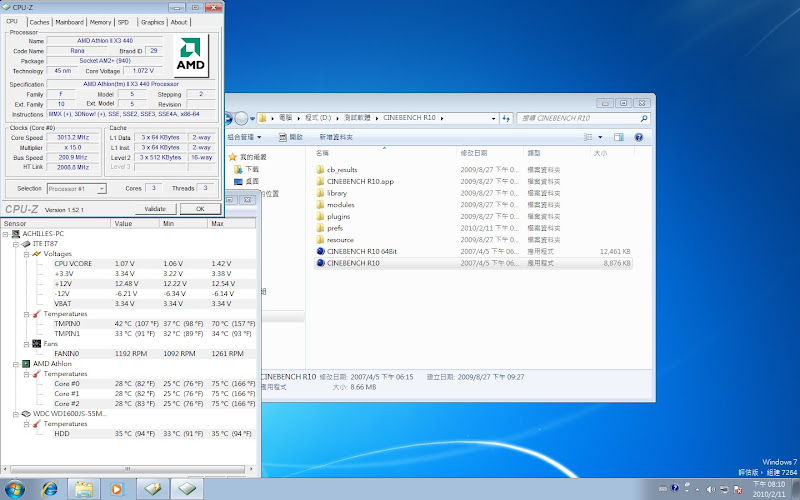The image size is (800, 500).
Task: Launch Internet Explorer from the taskbar
Action: [x=50, y=490]
